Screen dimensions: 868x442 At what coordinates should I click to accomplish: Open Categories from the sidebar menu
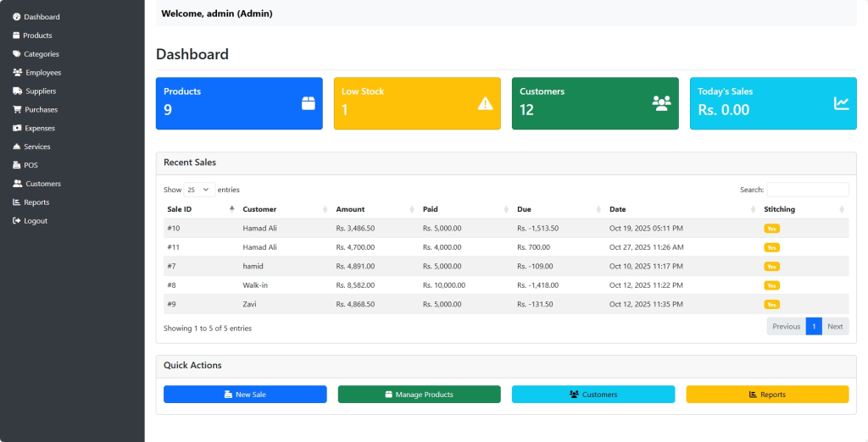click(x=41, y=54)
